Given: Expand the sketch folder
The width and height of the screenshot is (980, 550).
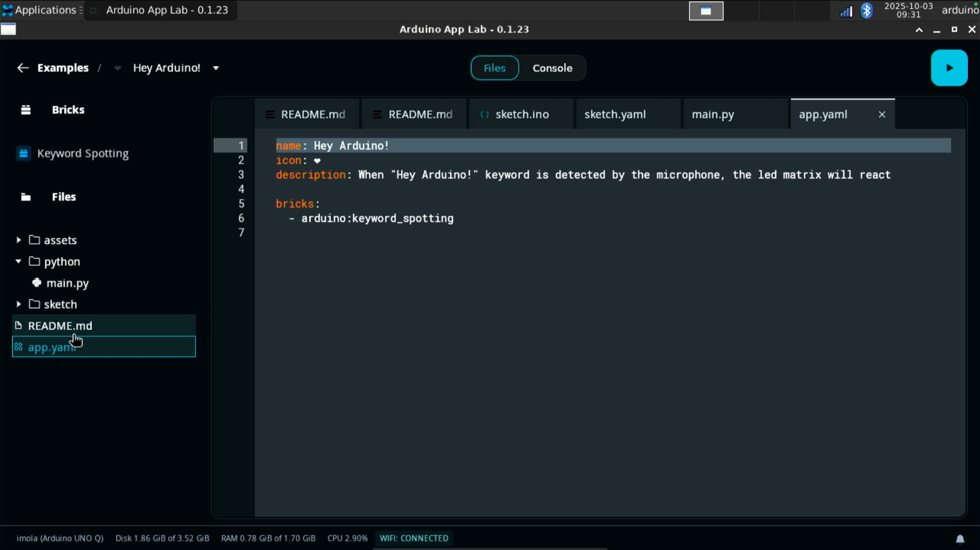Looking at the screenshot, I should (x=18, y=304).
